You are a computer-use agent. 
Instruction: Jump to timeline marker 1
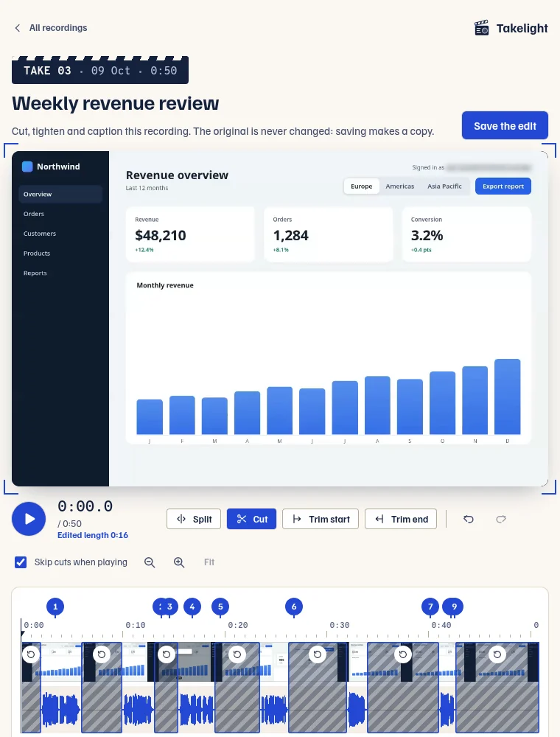coord(55,607)
